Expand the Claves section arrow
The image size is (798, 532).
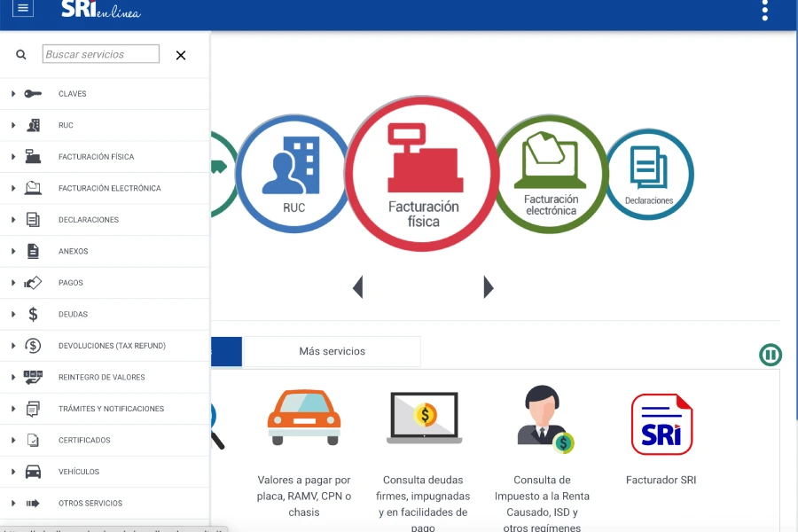(x=13, y=94)
